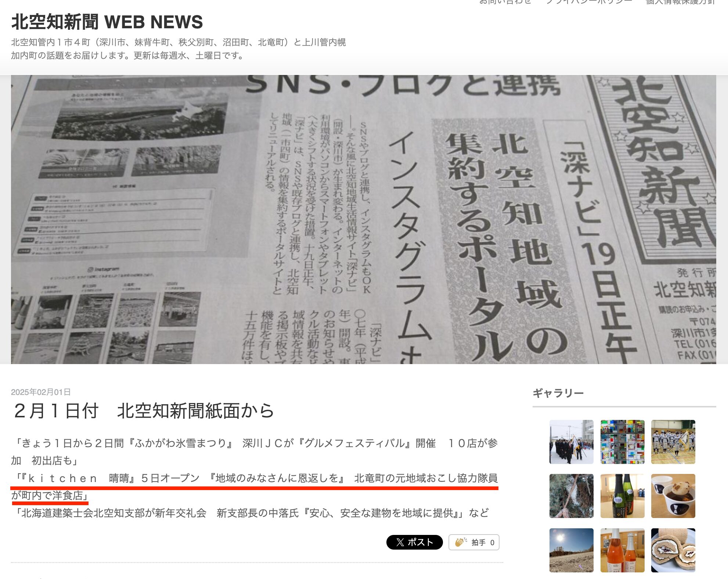Open the 2月1日付 北空知新聞紙面から article title
The width and height of the screenshot is (728, 579).
[144, 411]
